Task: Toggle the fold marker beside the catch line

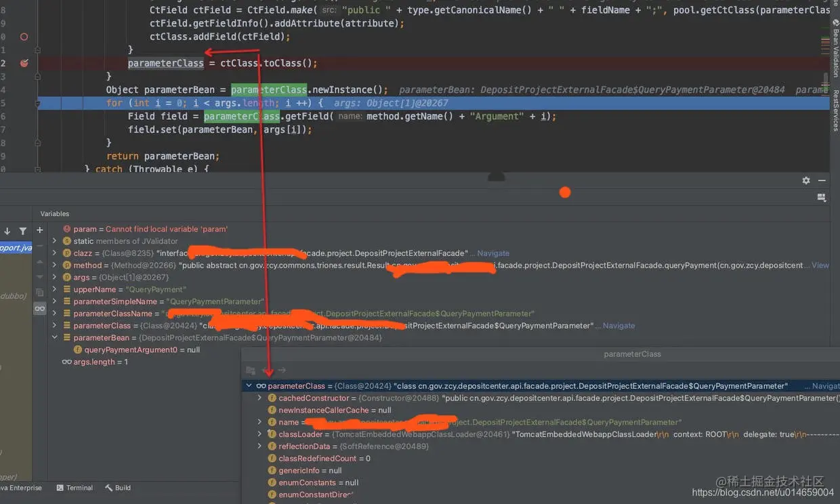Action: [x=37, y=169]
